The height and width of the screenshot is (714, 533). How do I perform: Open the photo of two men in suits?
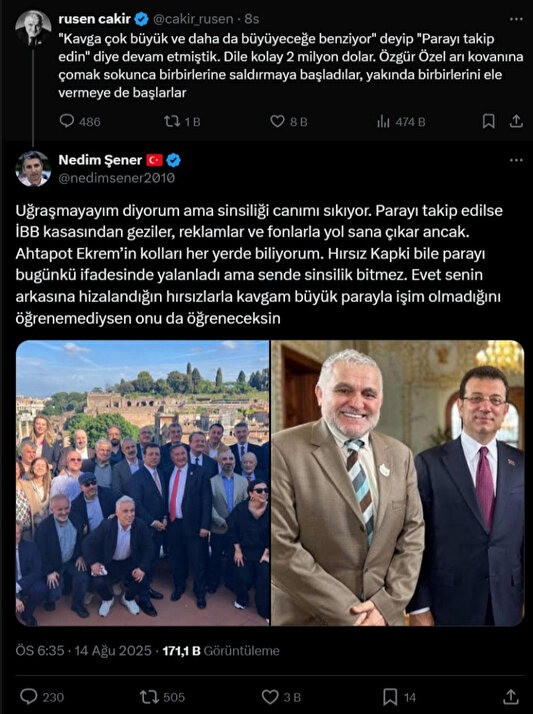(x=398, y=483)
